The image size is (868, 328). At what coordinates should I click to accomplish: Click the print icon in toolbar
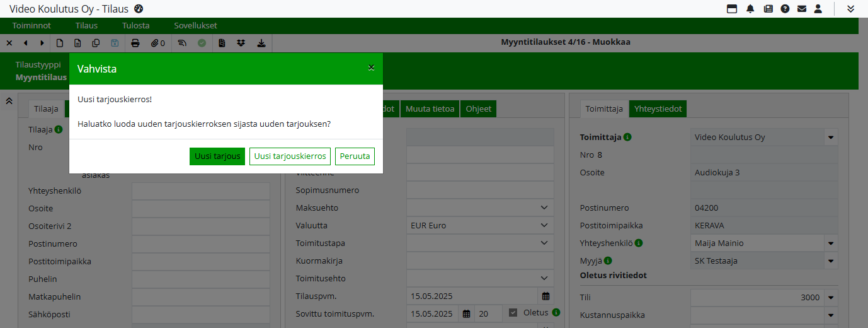coord(135,43)
